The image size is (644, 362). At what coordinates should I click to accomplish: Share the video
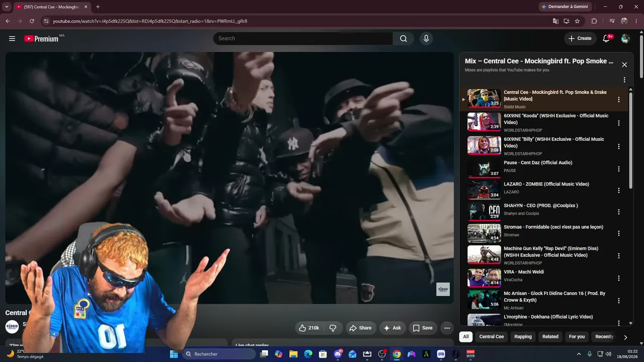(x=360, y=328)
